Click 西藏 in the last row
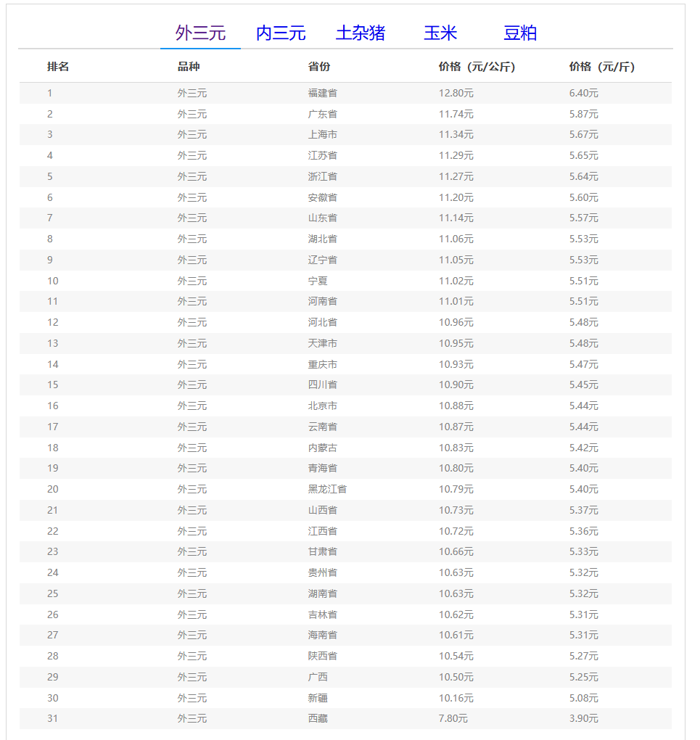Screen dimensions: 700x740 [x=318, y=719]
